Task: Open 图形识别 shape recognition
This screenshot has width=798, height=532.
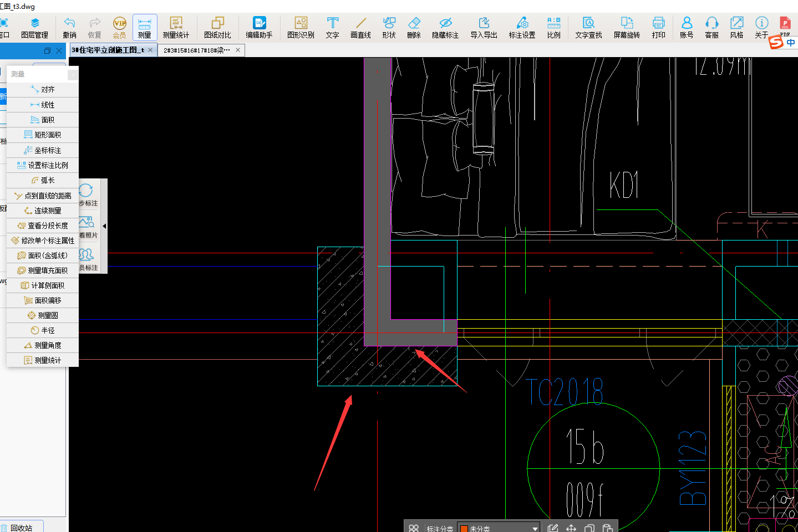Action: (301, 28)
